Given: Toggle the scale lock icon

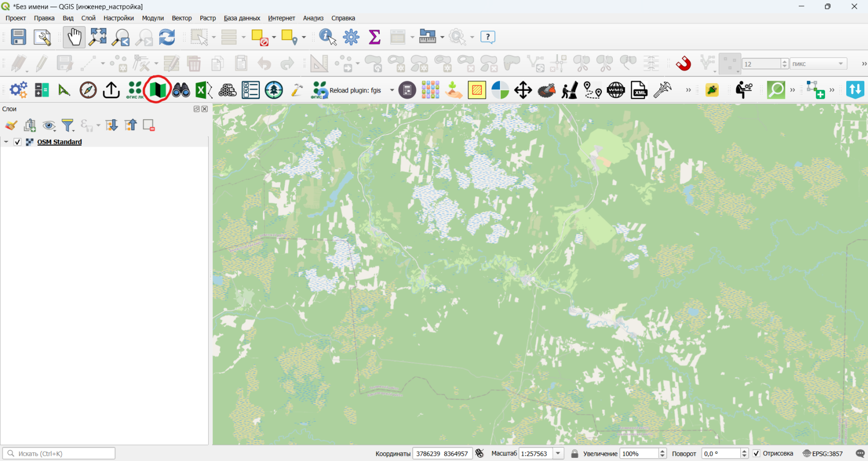Looking at the screenshot, I should tap(575, 453).
